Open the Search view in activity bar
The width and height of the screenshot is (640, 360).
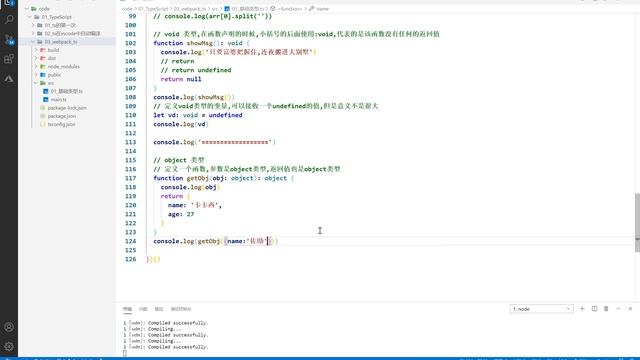9,19
